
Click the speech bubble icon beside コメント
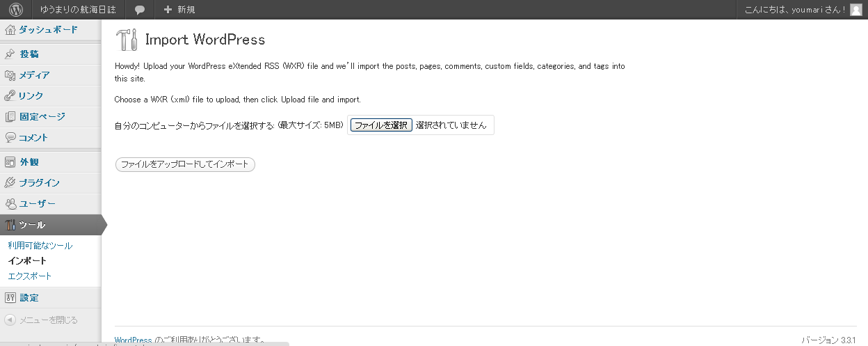click(10, 137)
